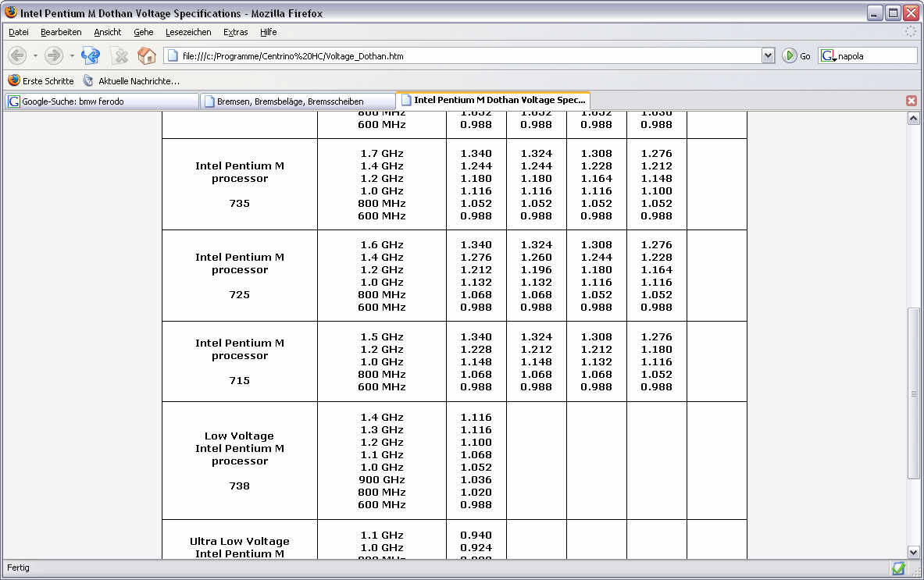Click the vertical scrollbar thumb
Viewport: 924px width, 580px height.
click(913, 393)
